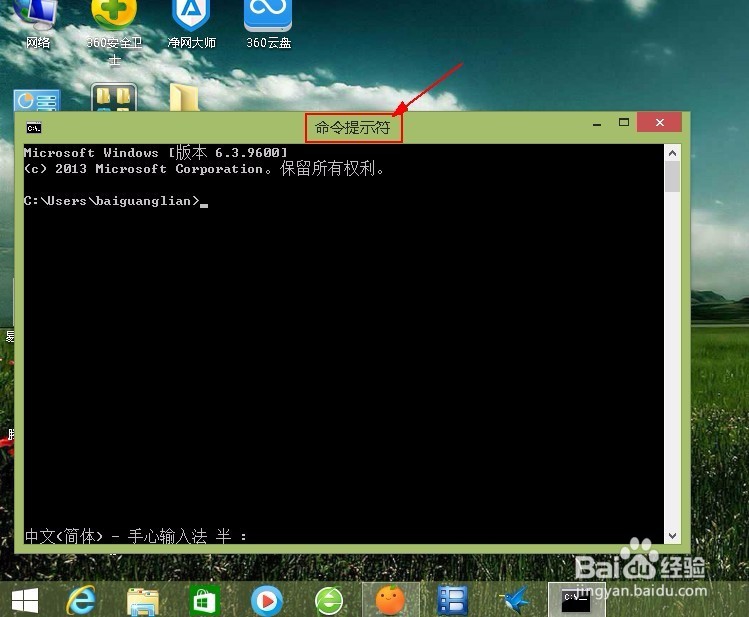Select the Command Prompt taskbar button

(x=576, y=600)
